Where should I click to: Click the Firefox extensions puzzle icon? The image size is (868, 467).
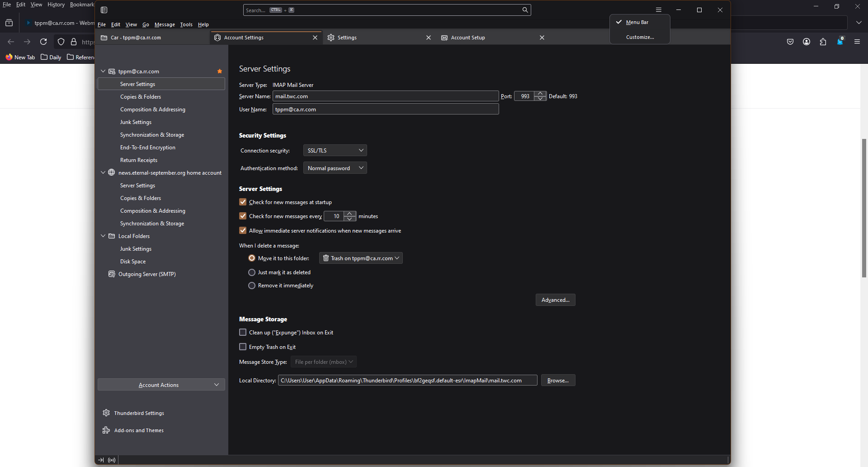[823, 42]
